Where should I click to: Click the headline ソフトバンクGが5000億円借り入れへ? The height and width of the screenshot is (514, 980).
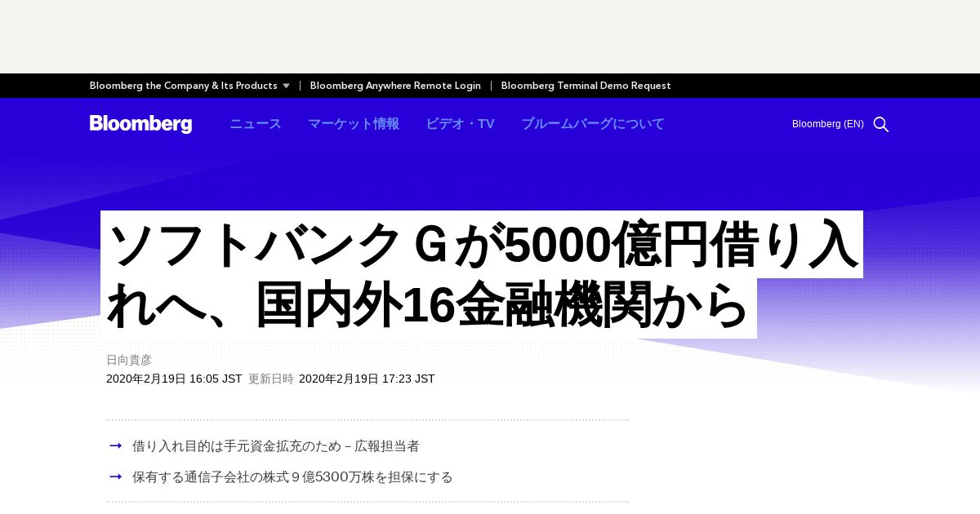pyautogui.click(x=482, y=275)
